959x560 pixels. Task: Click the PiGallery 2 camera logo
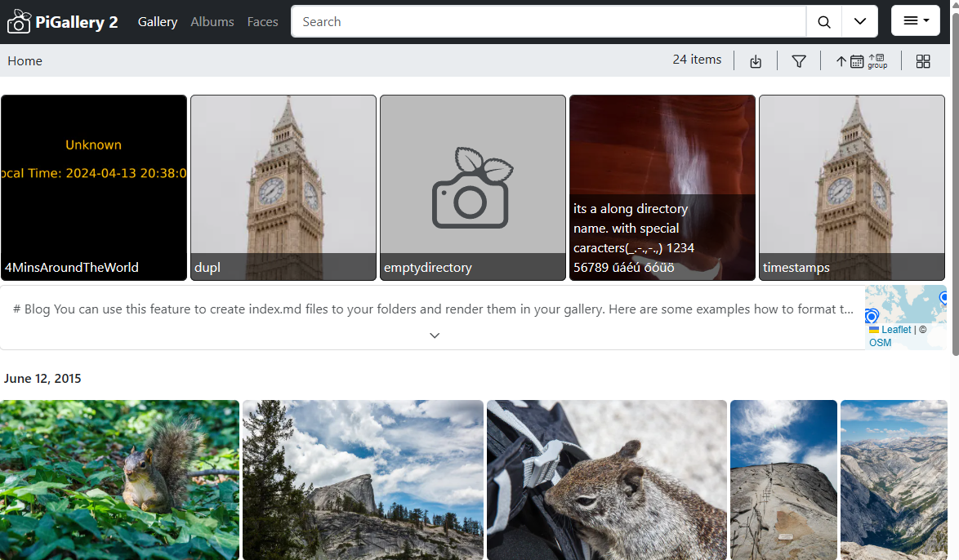[x=20, y=22]
